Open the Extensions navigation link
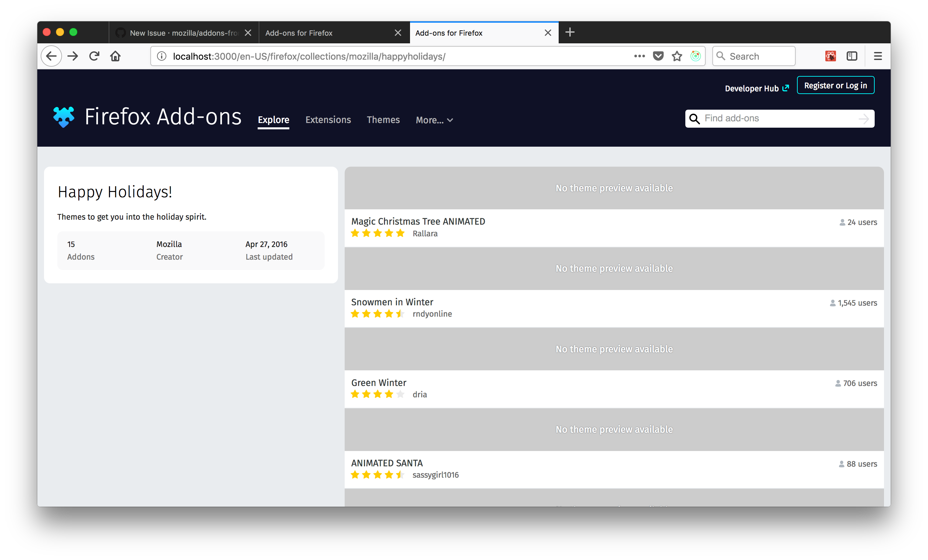This screenshot has height=560, width=928. 328,120
